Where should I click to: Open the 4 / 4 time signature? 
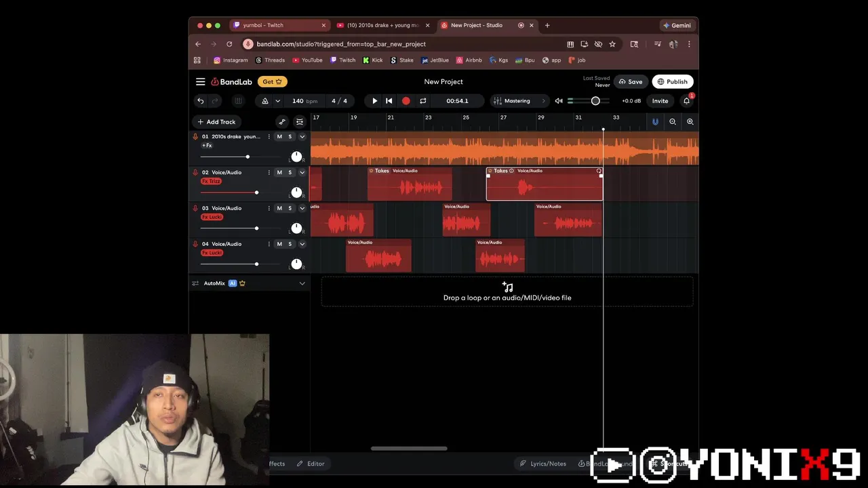coord(339,101)
